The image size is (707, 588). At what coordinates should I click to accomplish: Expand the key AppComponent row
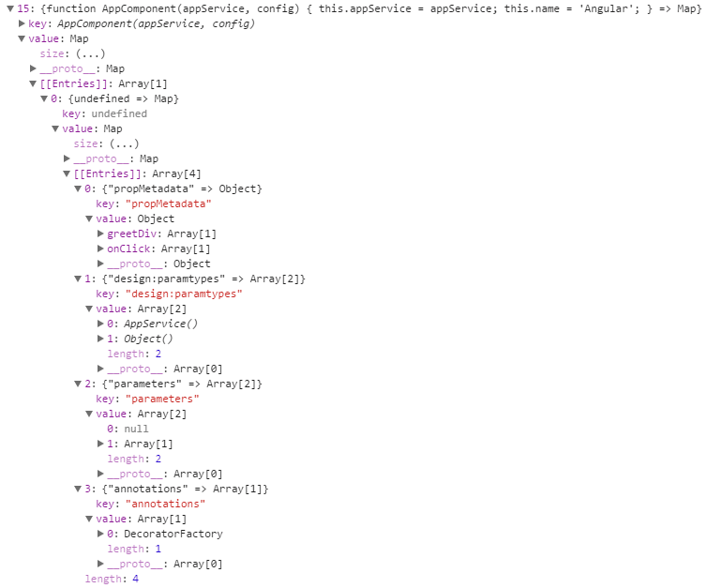[22, 23]
